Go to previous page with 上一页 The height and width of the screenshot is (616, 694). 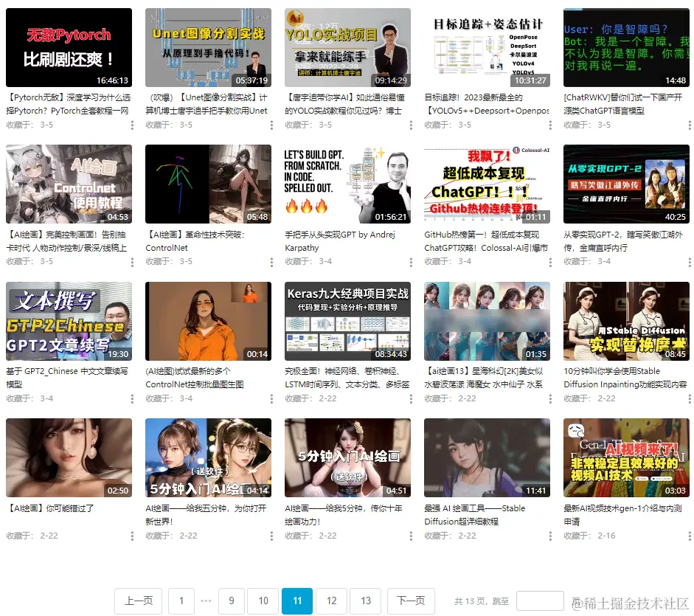coord(138,601)
